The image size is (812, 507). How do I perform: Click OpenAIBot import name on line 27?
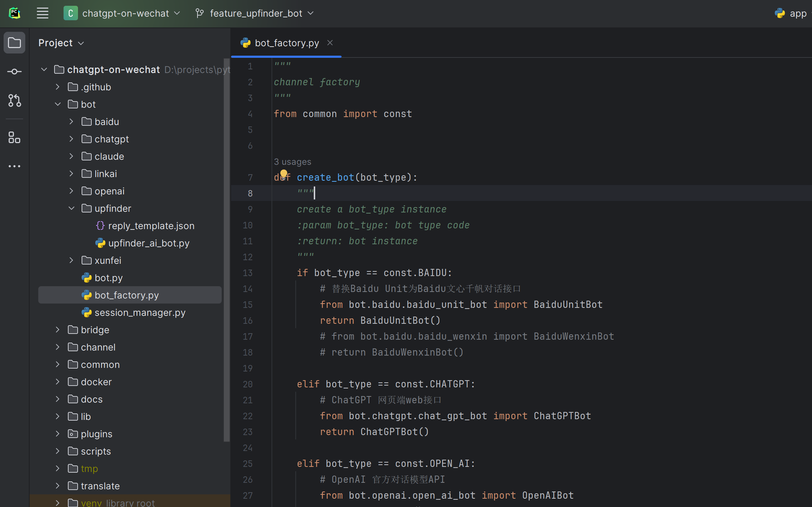(x=548, y=495)
